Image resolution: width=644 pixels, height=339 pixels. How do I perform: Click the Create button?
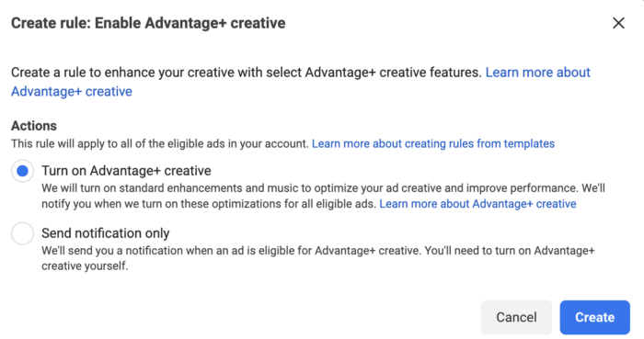pyautogui.click(x=594, y=317)
